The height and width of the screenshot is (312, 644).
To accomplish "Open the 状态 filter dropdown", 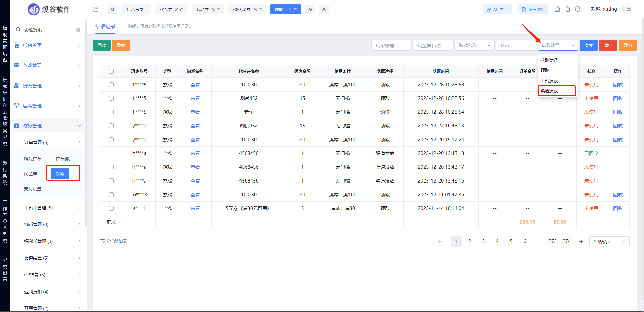I will coord(516,45).
